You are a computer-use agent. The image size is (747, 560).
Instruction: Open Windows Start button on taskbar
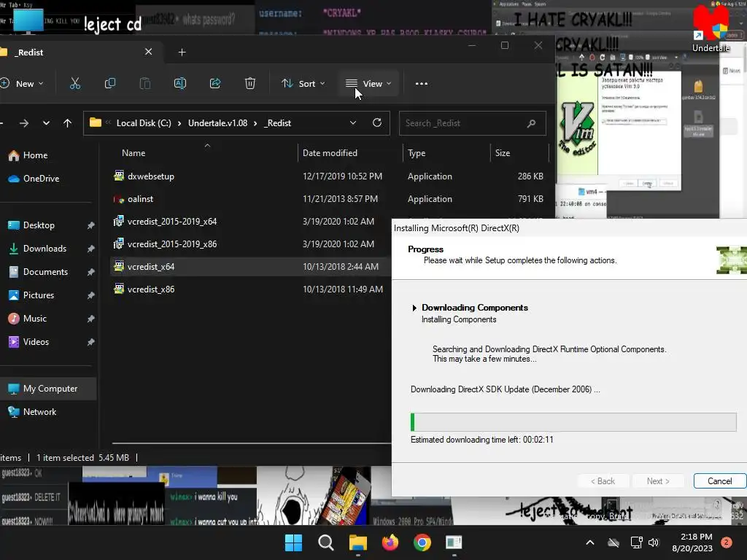coord(293,542)
